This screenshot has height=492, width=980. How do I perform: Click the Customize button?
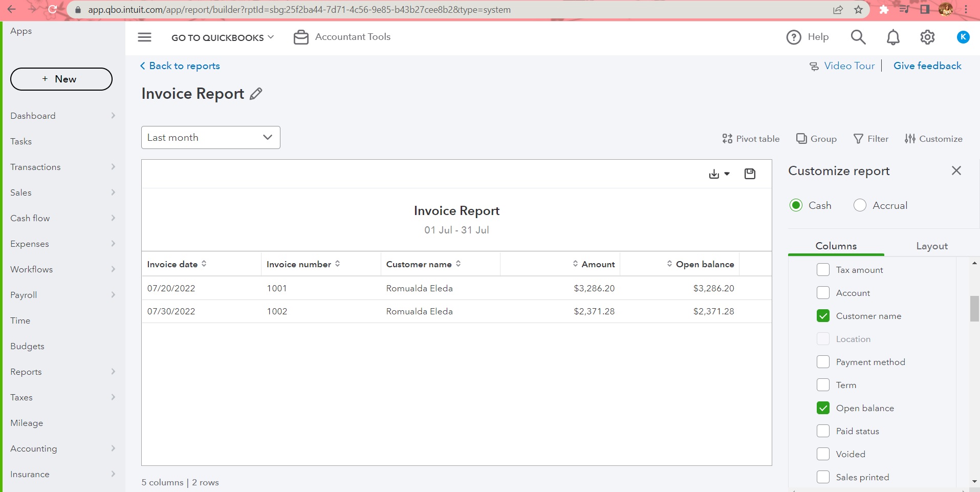click(933, 139)
